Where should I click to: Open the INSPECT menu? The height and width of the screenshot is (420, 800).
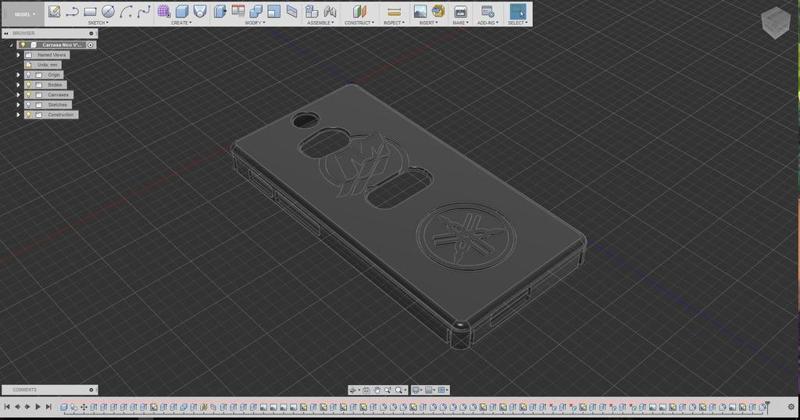pyautogui.click(x=394, y=23)
